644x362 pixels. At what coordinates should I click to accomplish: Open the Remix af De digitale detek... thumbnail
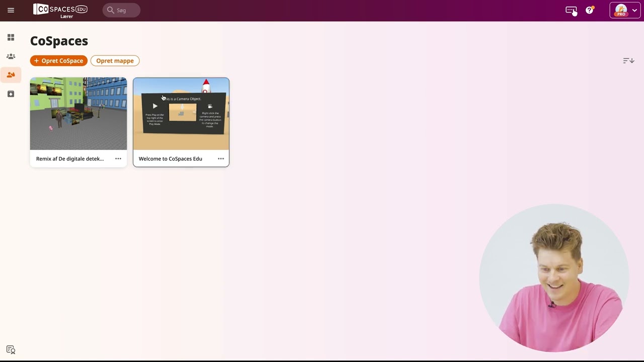(x=78, y=114)
